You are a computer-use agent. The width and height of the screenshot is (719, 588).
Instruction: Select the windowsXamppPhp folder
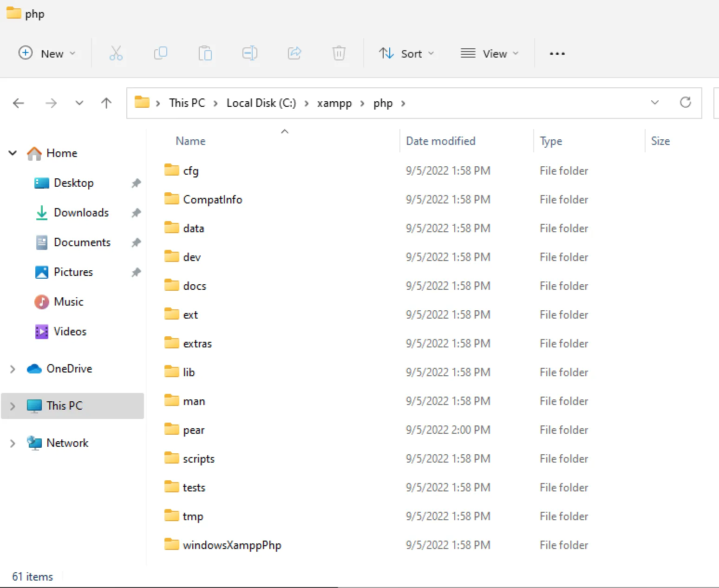232,545
